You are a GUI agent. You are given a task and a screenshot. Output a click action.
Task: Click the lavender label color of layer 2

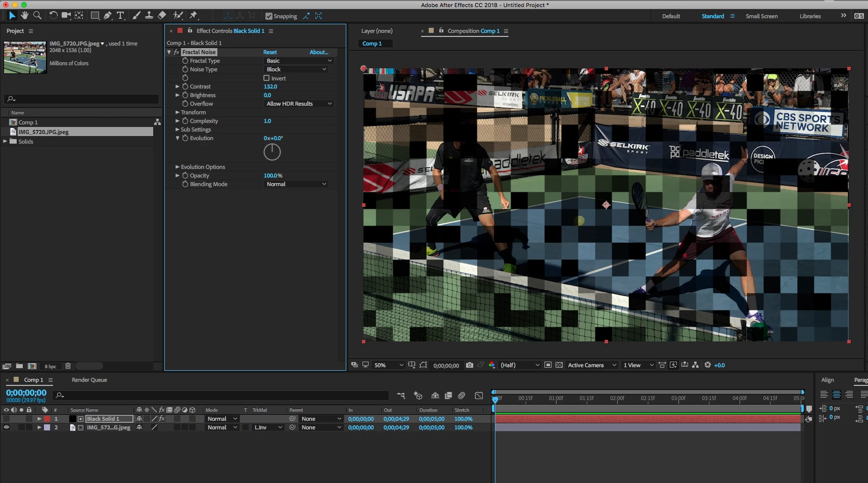pos(47,427)
